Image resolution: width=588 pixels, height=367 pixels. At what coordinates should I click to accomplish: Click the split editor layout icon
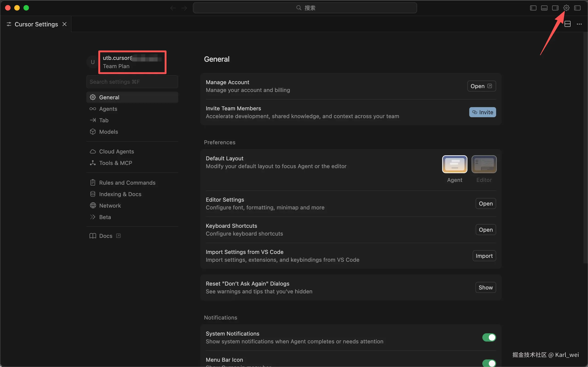567,24
